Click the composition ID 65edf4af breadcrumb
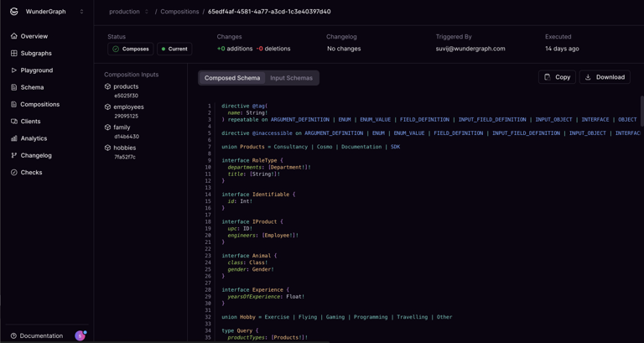644x343 pixels. coord(269,12)
